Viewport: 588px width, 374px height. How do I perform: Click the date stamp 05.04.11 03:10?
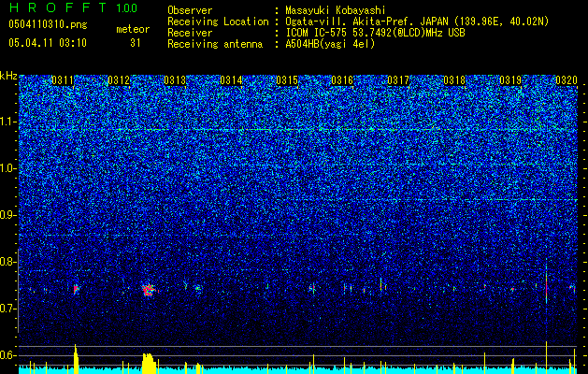(x=48, y=43)
